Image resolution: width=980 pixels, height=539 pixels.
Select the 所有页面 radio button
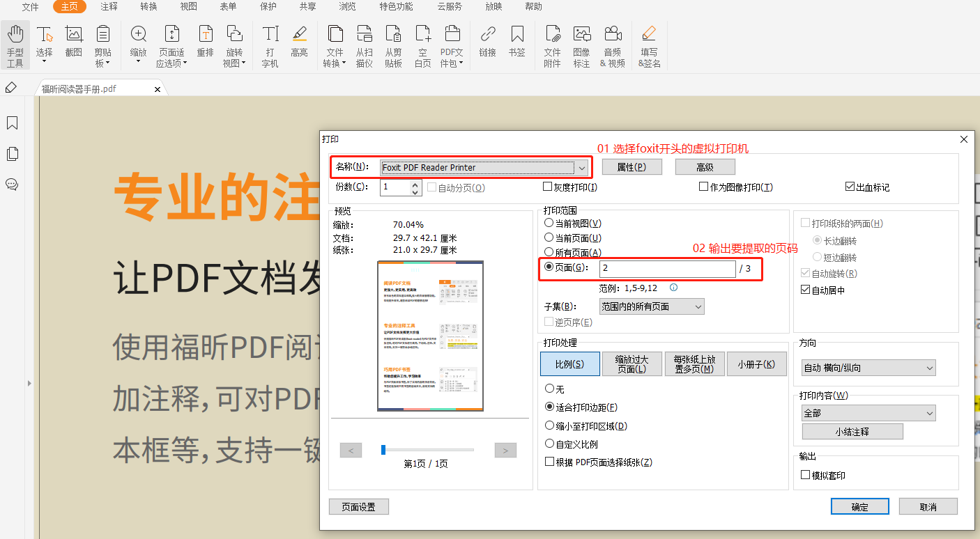[x=549, y=252]
